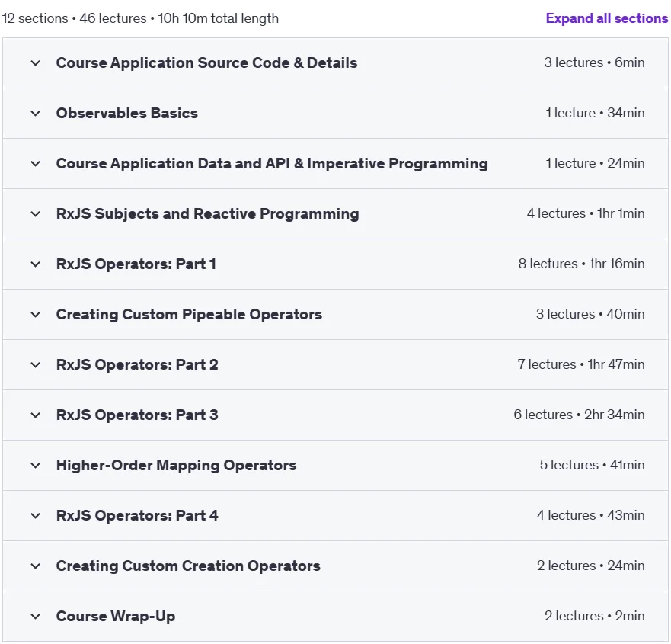Expand RxJS Operators: Part 3 chevron

coord(36,415)
